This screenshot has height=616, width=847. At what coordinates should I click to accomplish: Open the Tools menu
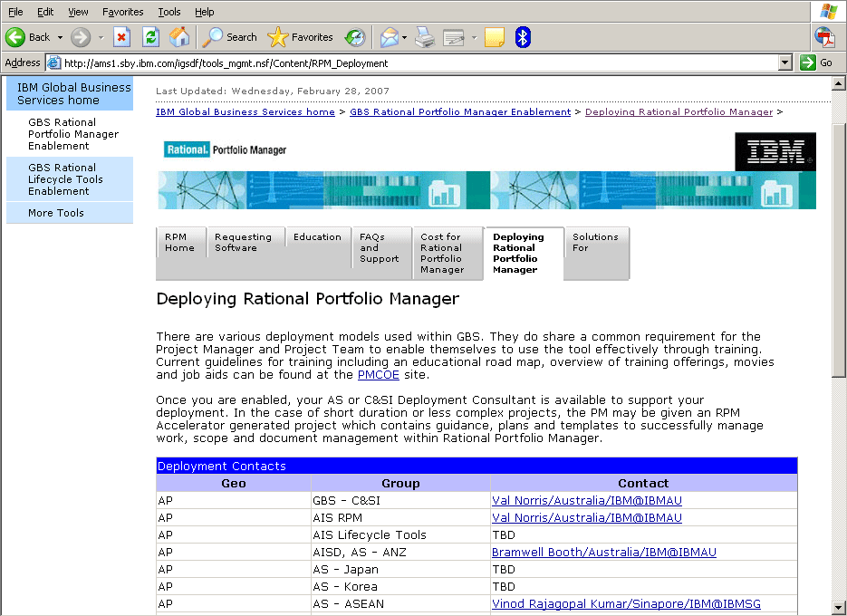tap(169, 12)
